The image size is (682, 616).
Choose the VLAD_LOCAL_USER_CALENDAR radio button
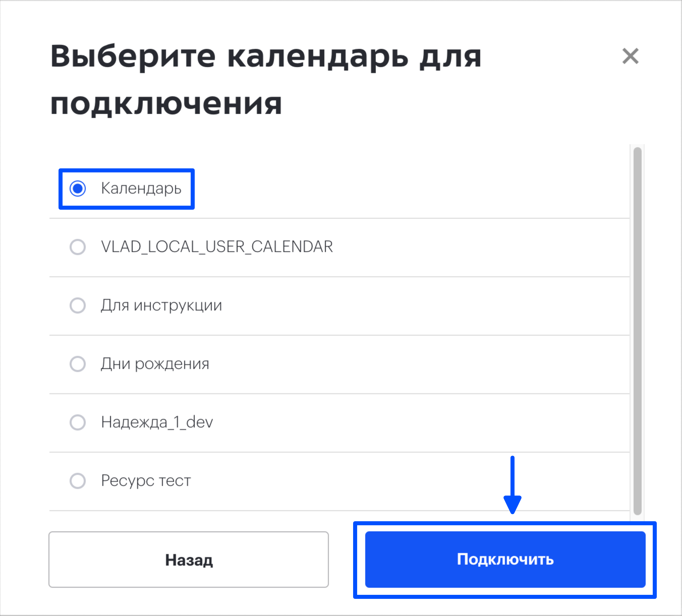click(78, 247)
